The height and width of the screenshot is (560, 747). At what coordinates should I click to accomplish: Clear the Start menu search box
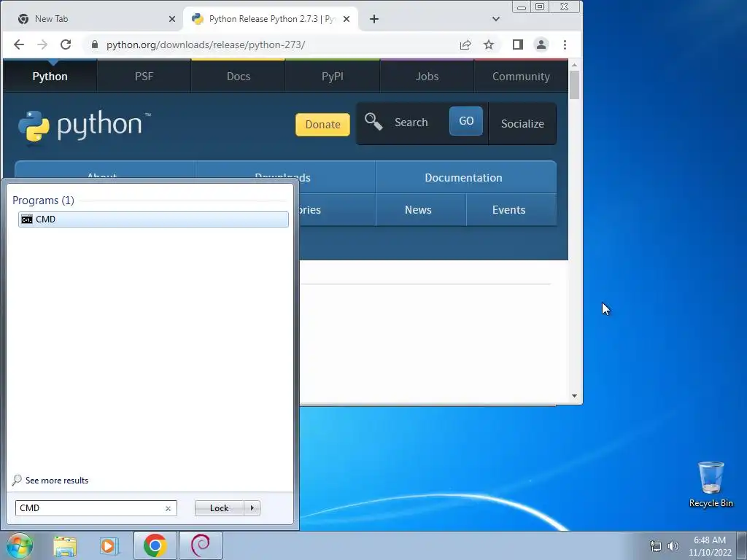pos(169,508)
